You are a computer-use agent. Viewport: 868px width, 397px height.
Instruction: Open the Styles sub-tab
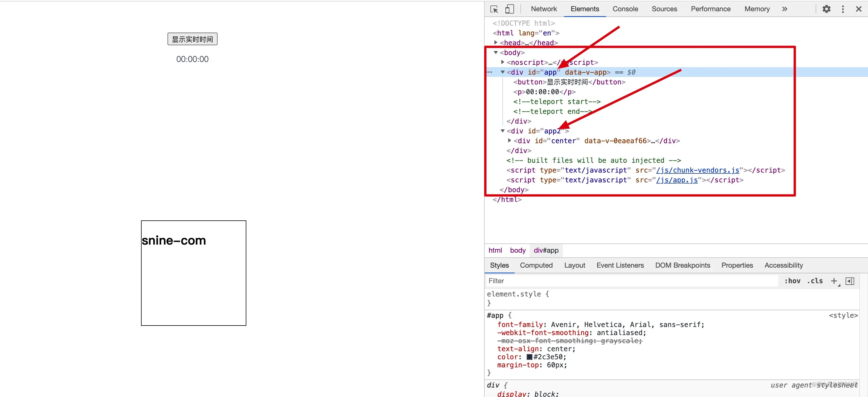pyautogui.click(x=499, y=265)
